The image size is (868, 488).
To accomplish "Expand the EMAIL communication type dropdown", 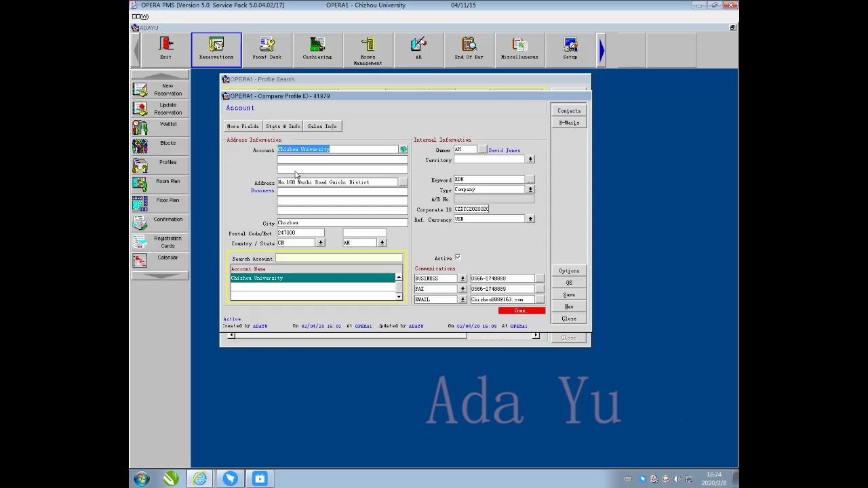I will click(x=463, y=299).
